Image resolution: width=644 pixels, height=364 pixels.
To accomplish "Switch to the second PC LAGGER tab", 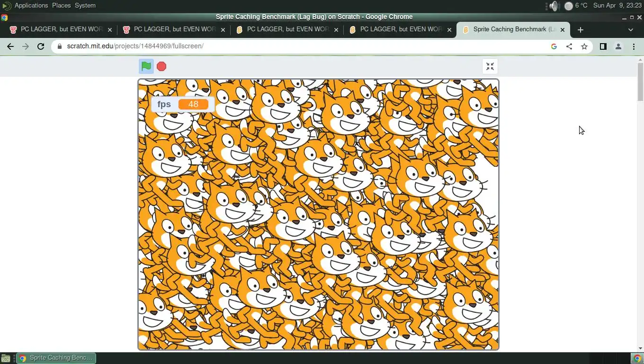I will coord(174,29).
